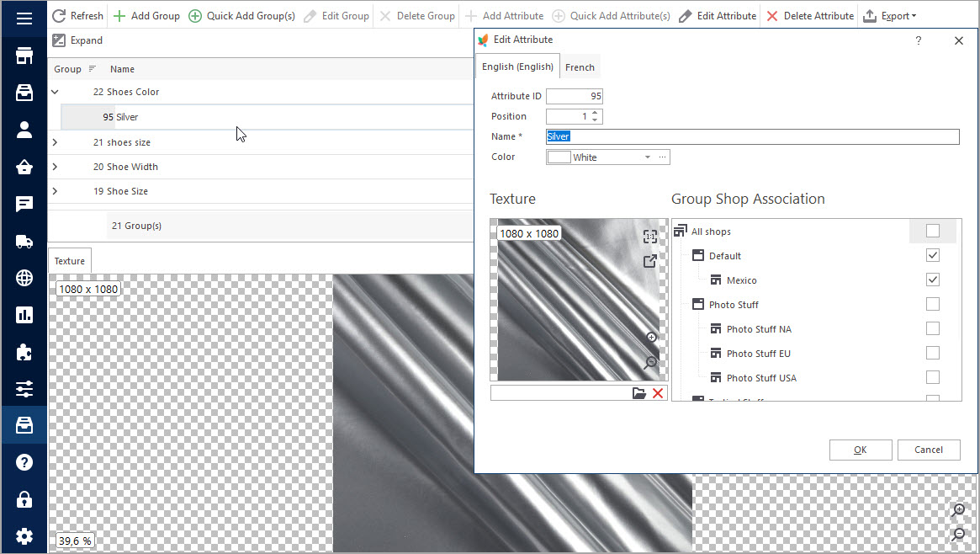
Task: Collapse the Shoes Color group
Action: tap(55, 92)
